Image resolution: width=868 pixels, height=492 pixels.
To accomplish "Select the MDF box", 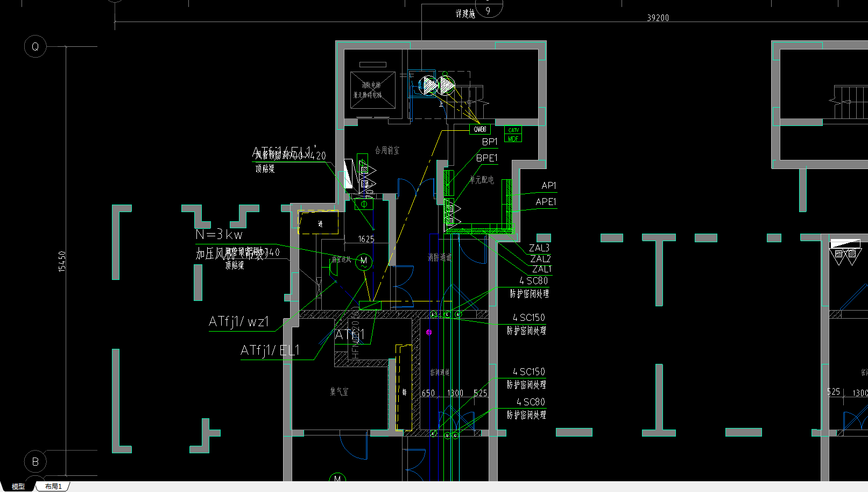I will [513, 138].
